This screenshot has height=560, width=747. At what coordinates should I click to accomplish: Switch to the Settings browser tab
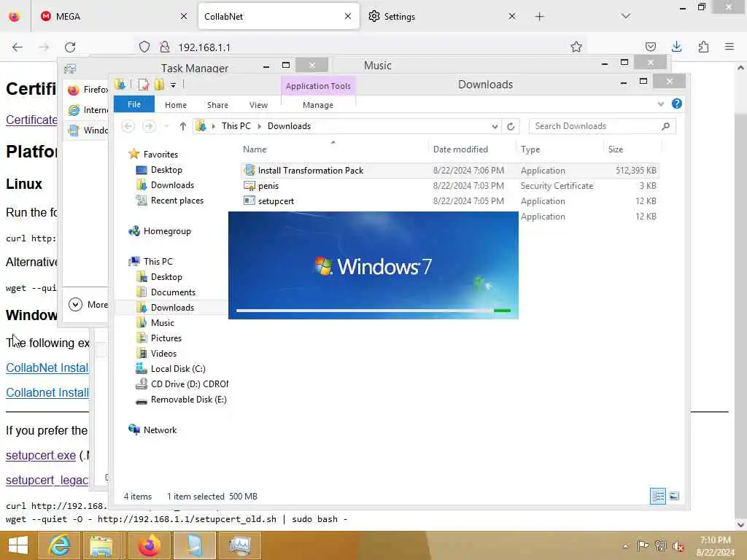point(441,16)
